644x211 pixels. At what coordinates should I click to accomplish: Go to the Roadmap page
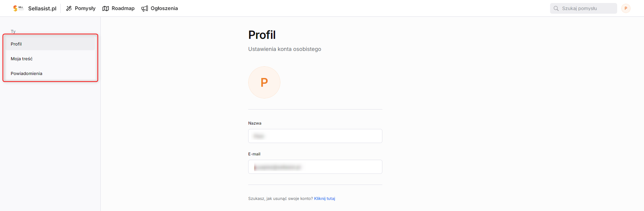pos(118,8)
